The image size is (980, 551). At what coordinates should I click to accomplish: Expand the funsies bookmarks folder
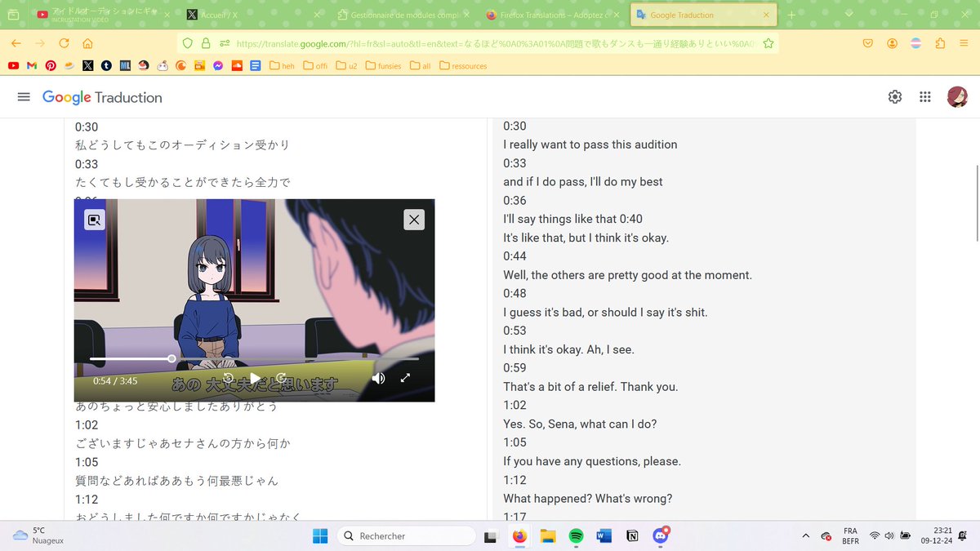383,65
